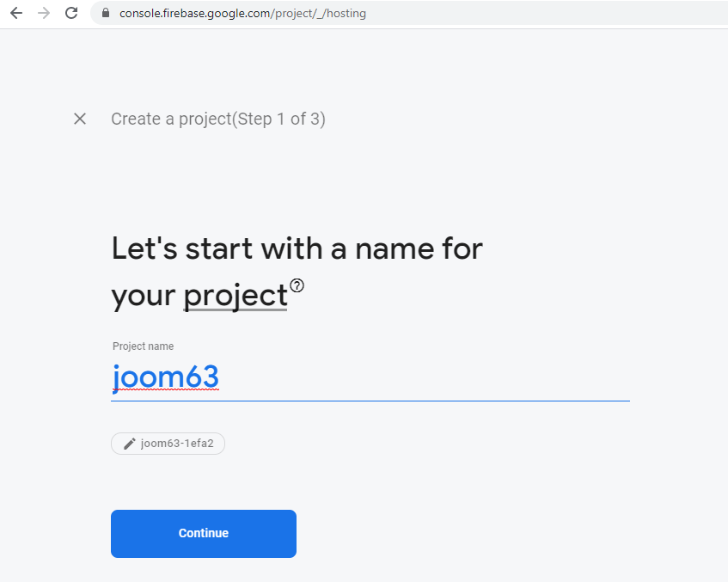Click the small "Project name" field label
Viewport: 728px width, 582px height.
(x=143, y=346)
